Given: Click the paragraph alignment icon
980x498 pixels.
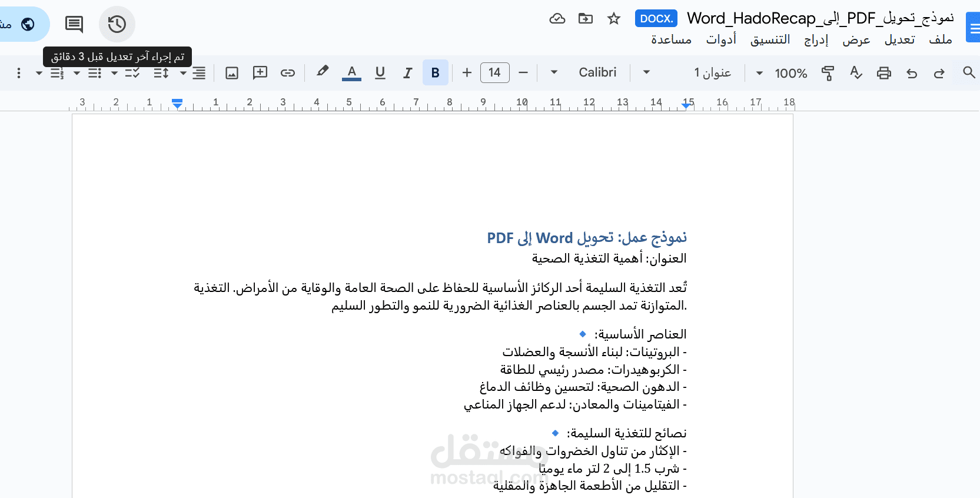Looking at the screenshot, I should (x=200, y=73).
